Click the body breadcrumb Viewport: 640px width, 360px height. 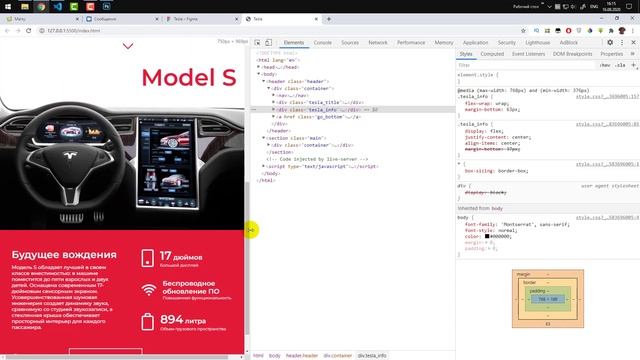275,356
